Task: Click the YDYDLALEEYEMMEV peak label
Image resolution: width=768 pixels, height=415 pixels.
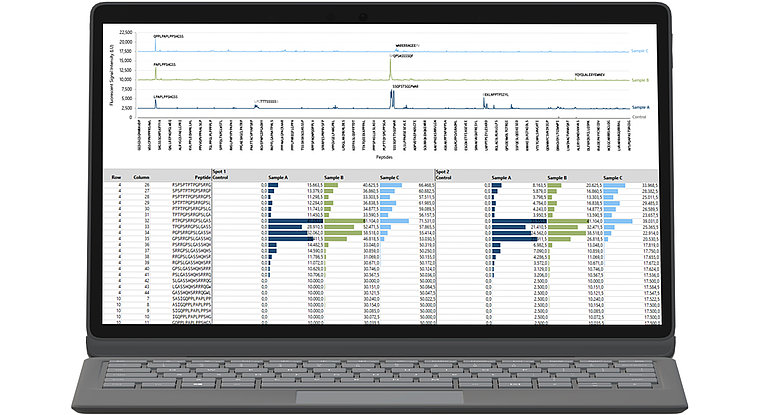Action: click(597, 74)
